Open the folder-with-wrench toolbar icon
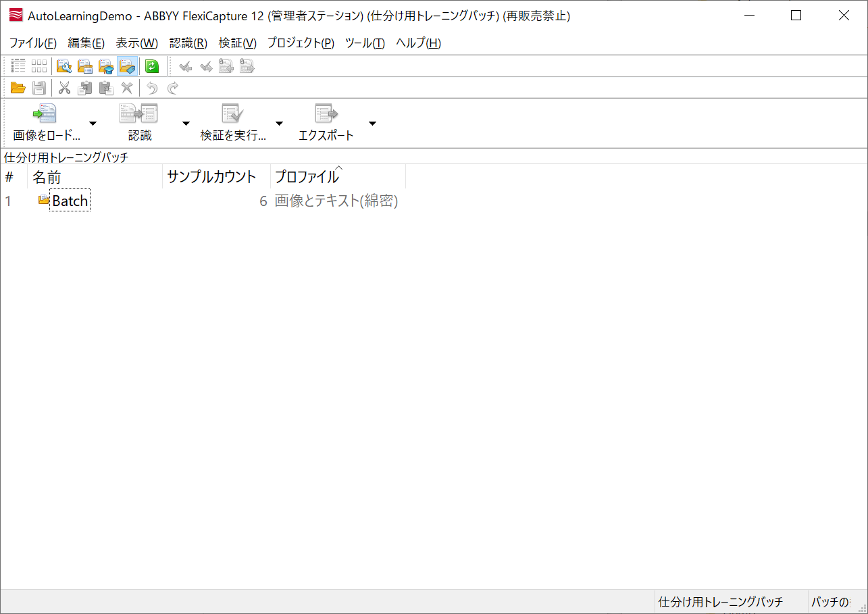Image resolution: width=868 pixels, height=614 pixels. (65, 66)
